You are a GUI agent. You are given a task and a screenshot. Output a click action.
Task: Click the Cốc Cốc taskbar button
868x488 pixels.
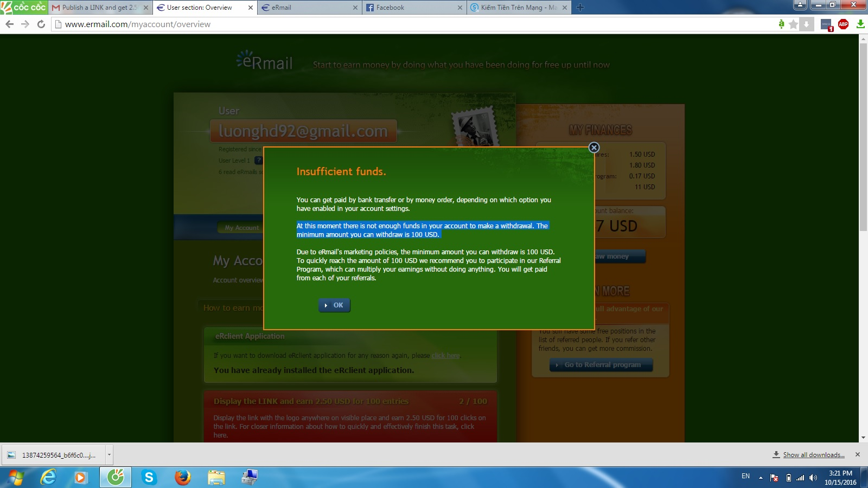click(x=115, y=478)
